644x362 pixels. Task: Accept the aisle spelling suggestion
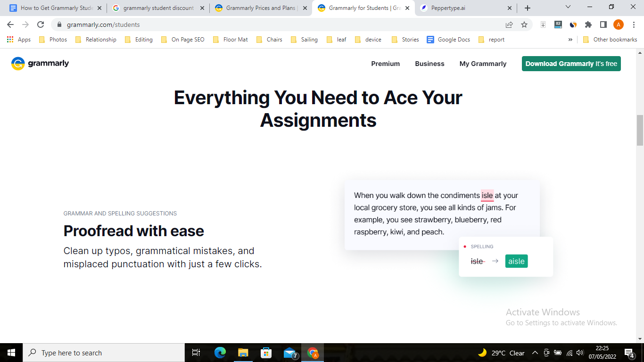coord(516,261)
